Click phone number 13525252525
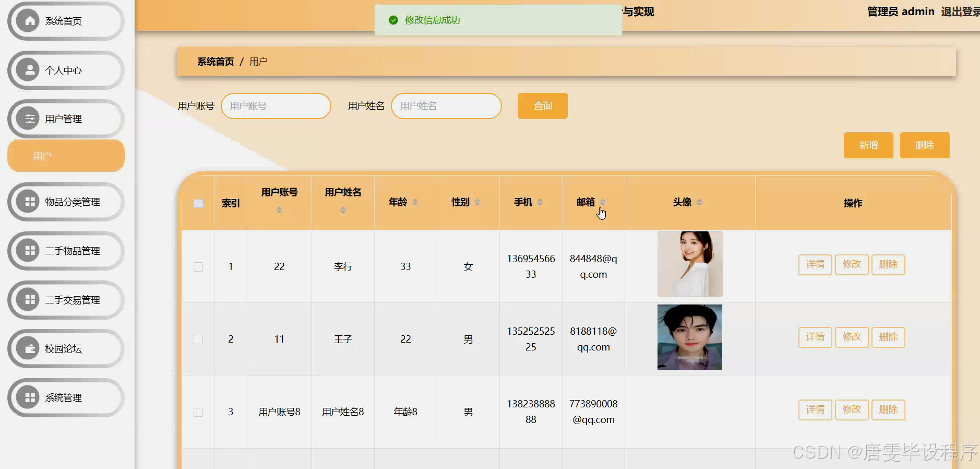Screen dimensions: 980x469 531,339
